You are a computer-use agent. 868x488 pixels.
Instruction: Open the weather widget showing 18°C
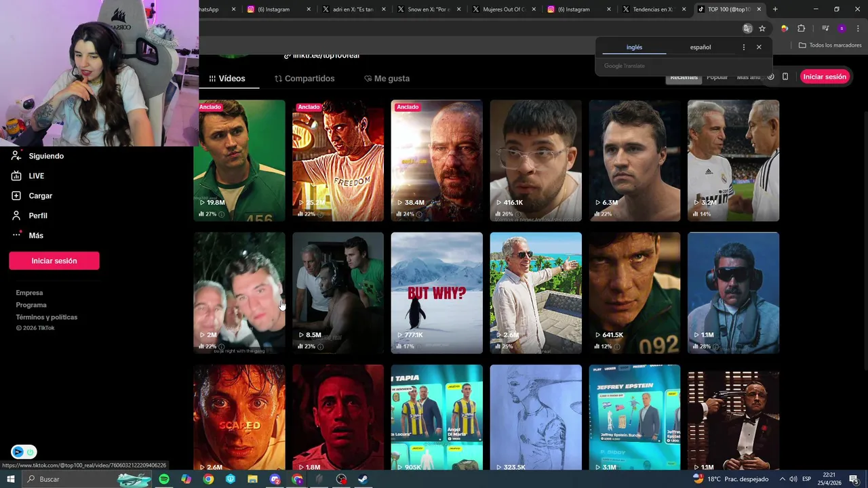[x=731, y=479]
